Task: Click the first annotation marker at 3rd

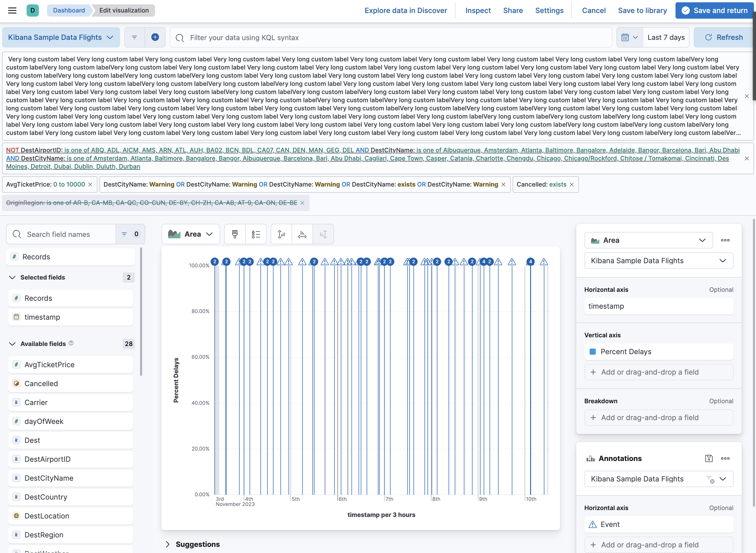Action: click(215, 261)
